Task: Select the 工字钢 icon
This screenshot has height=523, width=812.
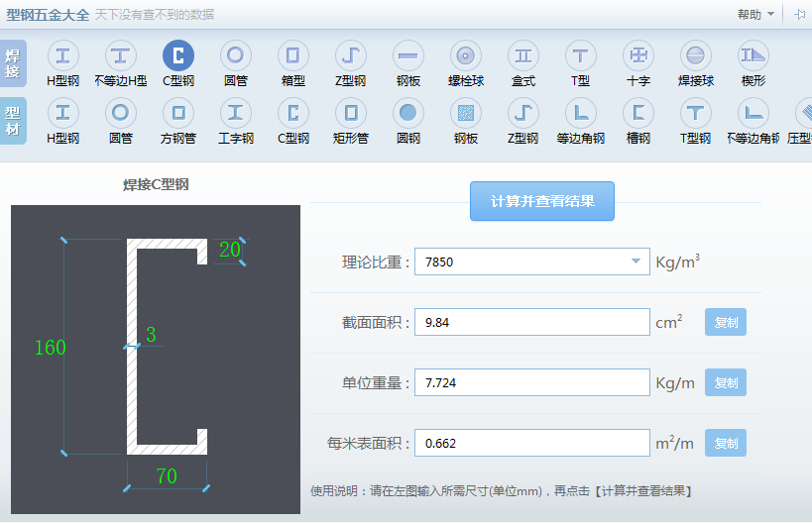Action: click(x=236, y=113)
